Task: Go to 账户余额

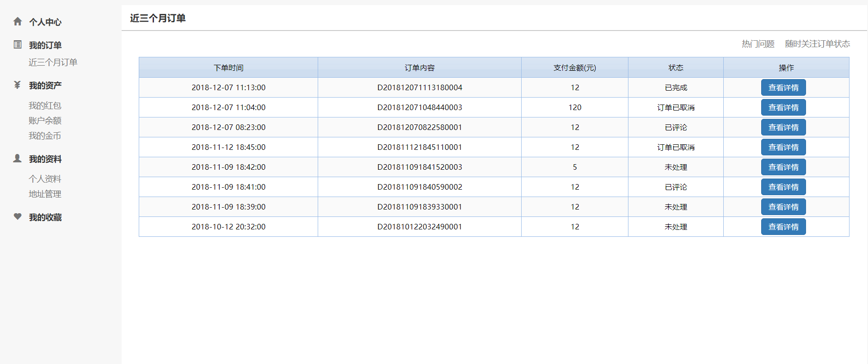Action: pyautogui.click(x=45, y=120)
